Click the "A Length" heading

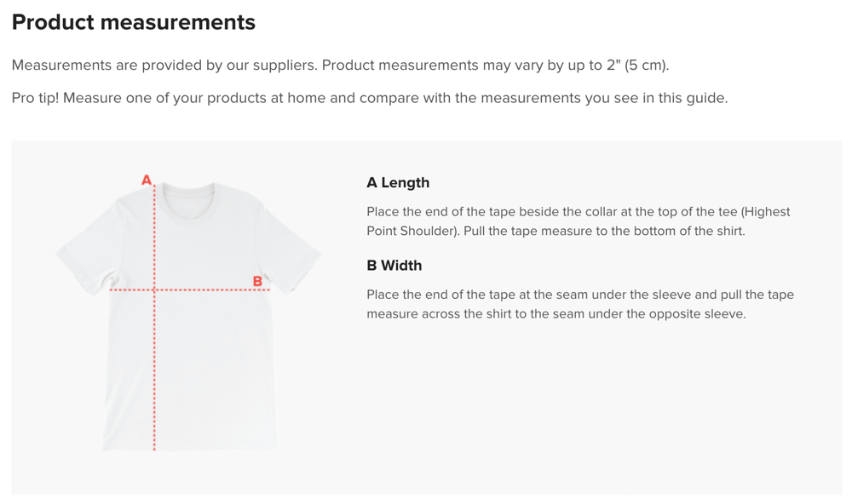coord(398,183)
